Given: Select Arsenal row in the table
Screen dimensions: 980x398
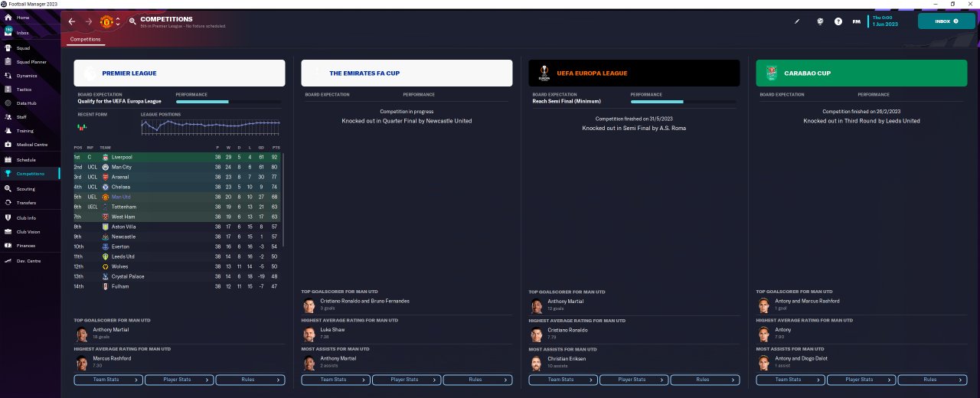Looking at the screenshot, I should click(x=178, y=177).
